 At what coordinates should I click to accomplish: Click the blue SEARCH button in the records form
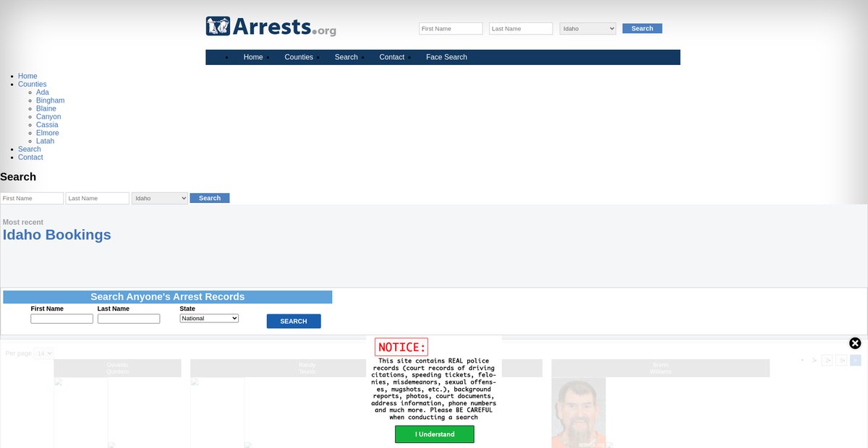294,322
